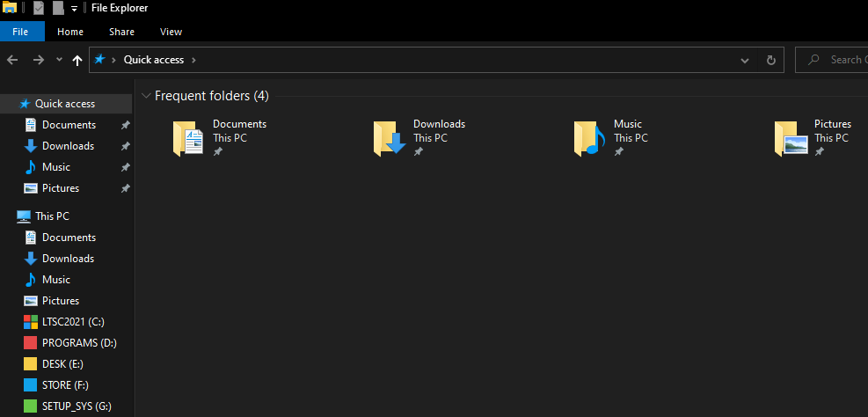Open Documents folder in Frequent folders
The width and height of the screenshot is (868, 417).
[x=188, y=138]
